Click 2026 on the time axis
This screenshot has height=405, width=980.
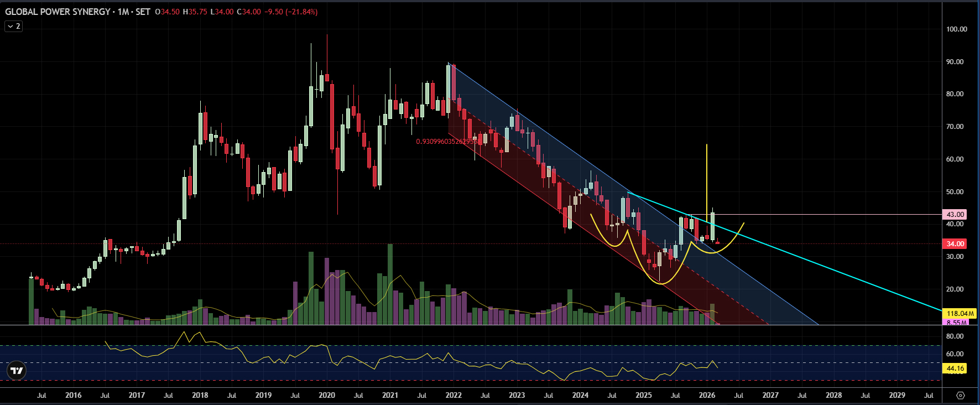point(707,395)
